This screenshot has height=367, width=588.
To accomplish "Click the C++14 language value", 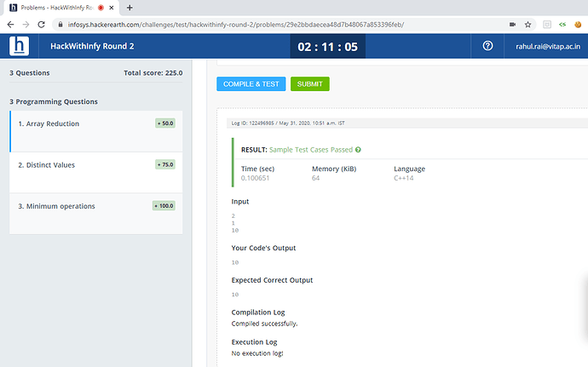I will 403,178.
